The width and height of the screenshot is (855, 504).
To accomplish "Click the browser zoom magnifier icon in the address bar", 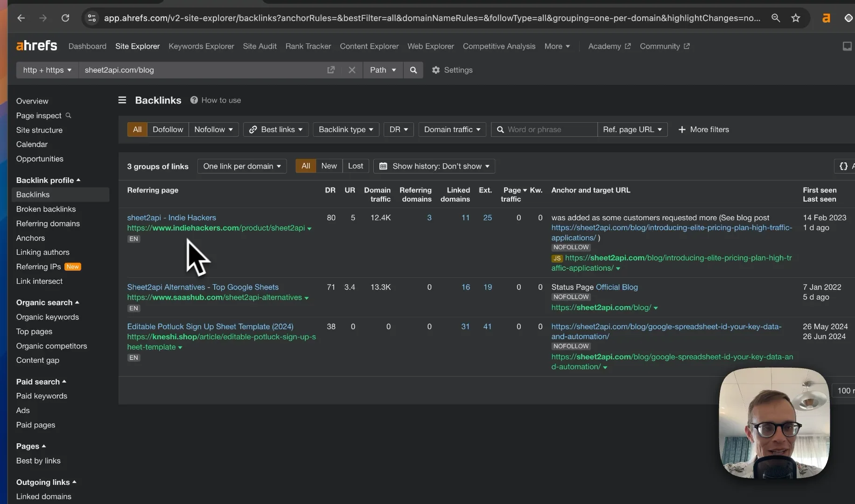I will tap(776, 18).
